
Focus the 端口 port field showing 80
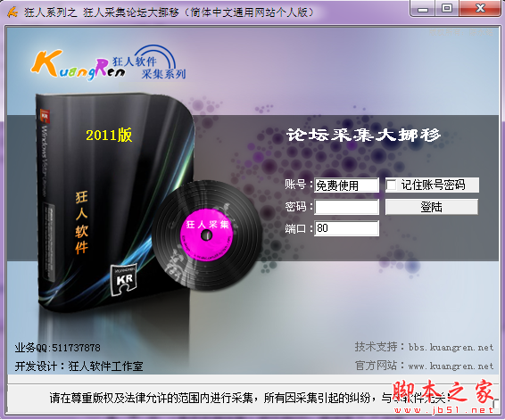[346, 228]
